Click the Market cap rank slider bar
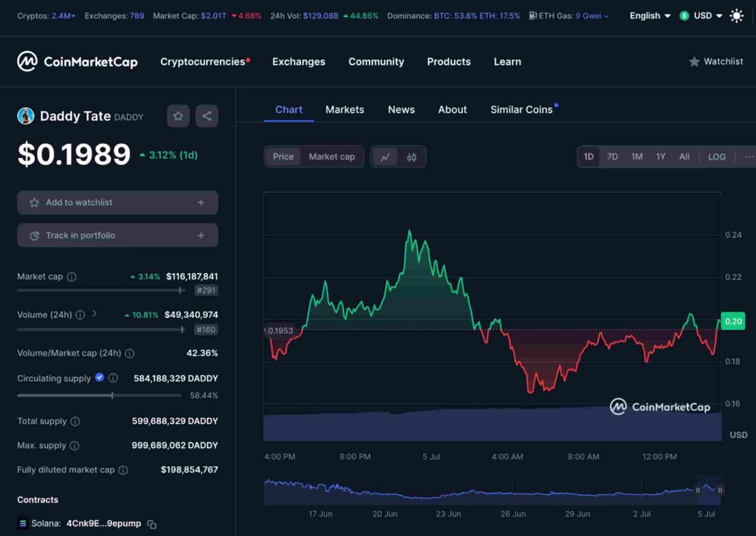The height and width of the screenshot is (536, 756). point(101,290)
